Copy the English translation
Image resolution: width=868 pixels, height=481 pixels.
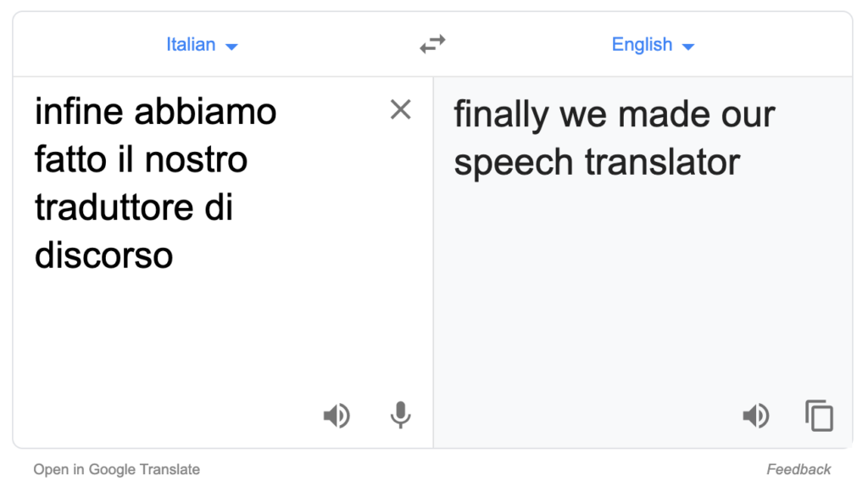pyautogui.click(x=820, y=416)
